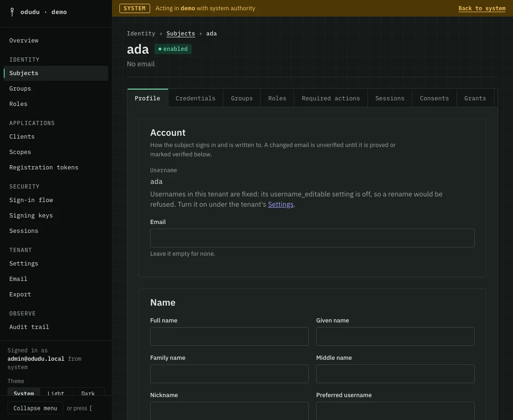The height and width of the screenshot is (420, 513).
Task: Click the SYSTEM badge in the banner
Action: (135, 8)
